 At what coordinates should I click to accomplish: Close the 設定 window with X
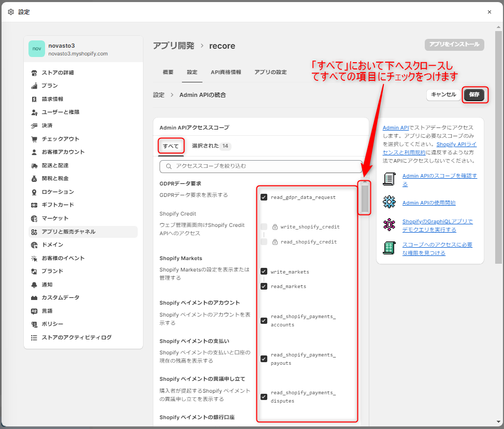[489, 12]
